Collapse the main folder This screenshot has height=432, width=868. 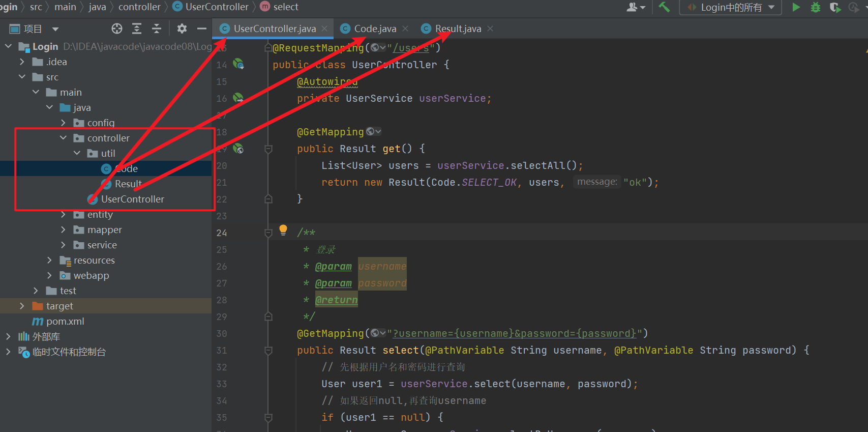pyautogui.click(x=36, y=92)
